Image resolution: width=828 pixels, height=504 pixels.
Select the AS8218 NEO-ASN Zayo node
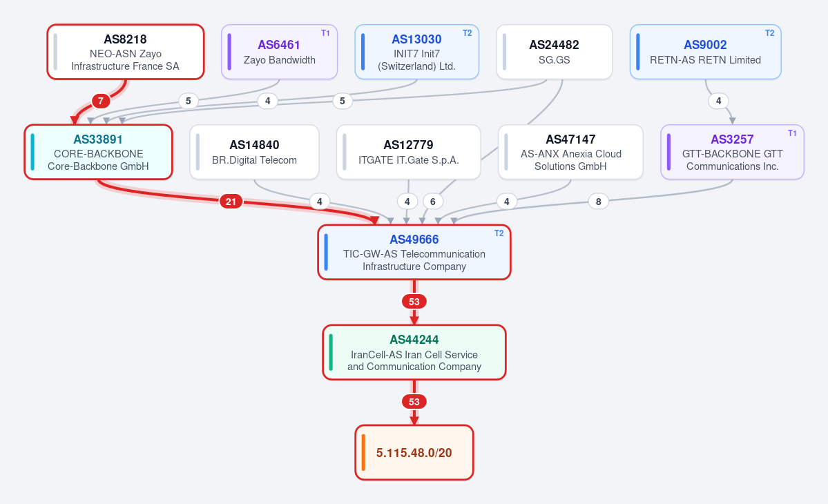tap(126, 52)
